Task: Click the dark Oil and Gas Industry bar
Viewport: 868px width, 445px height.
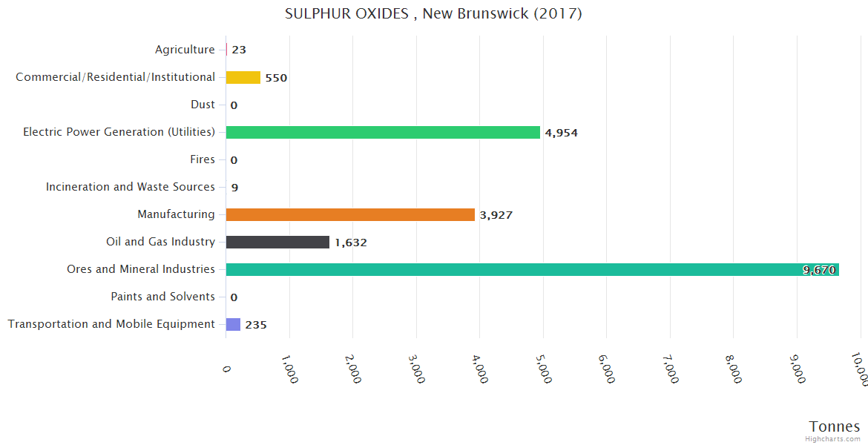Action: point(277,242)
